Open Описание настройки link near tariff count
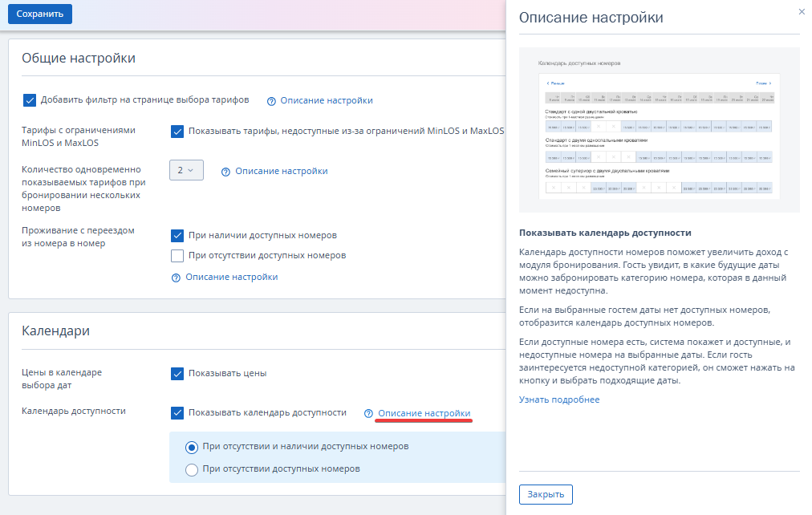Image resolution: width=812 pixels, height=515 pixels. (x=281, y=171)
